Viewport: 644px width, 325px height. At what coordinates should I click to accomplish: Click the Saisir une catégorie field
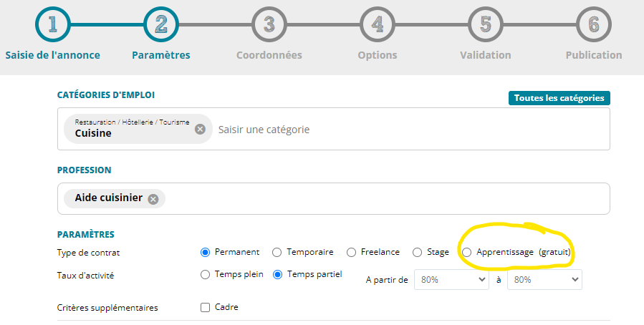pyautogui.click(x=410, y=130)
